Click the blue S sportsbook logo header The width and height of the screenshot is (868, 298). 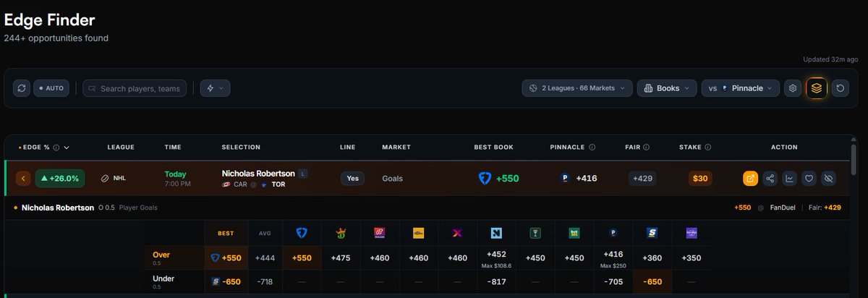(652, 233)
